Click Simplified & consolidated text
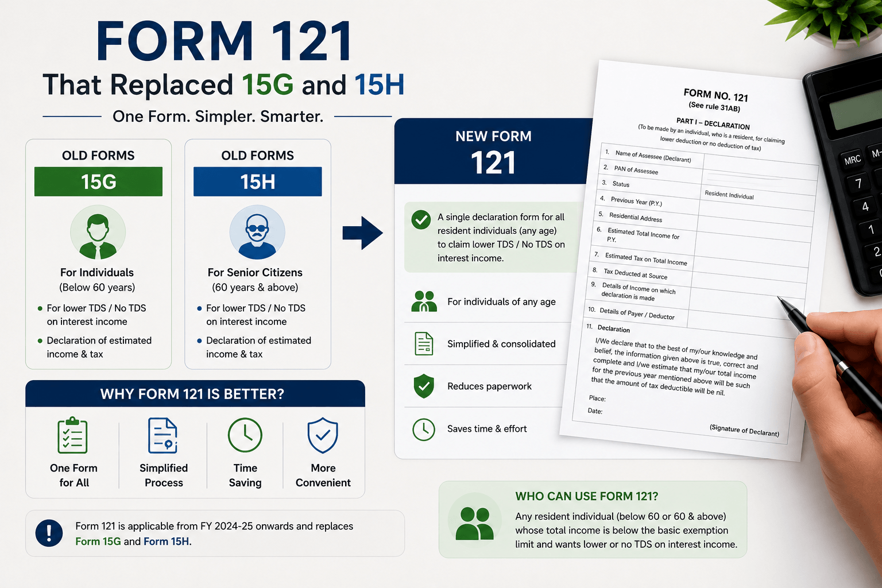The height and width of the screenshot is (588, 882). tap(501, 344)
